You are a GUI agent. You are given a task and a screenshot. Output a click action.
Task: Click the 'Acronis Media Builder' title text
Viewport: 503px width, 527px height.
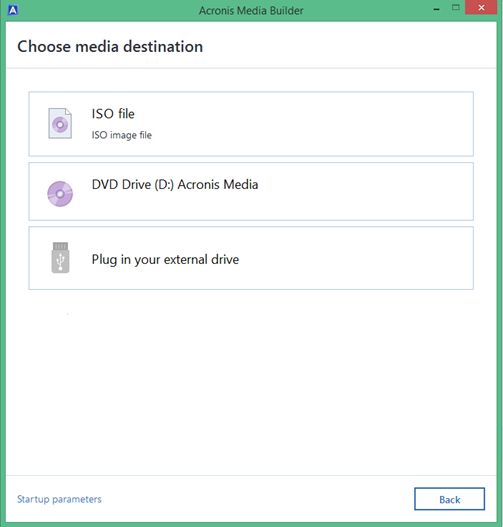[x=251, y=10]
